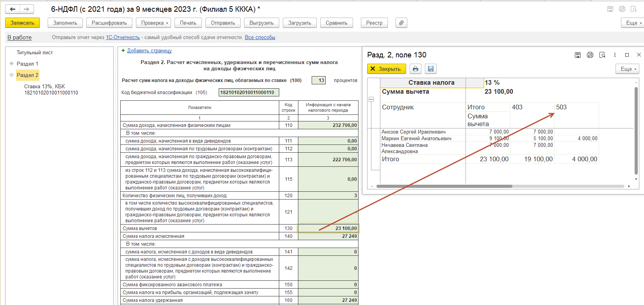
Task: Collapse the Раздел 2 tree node
Action: click(11, 75)
